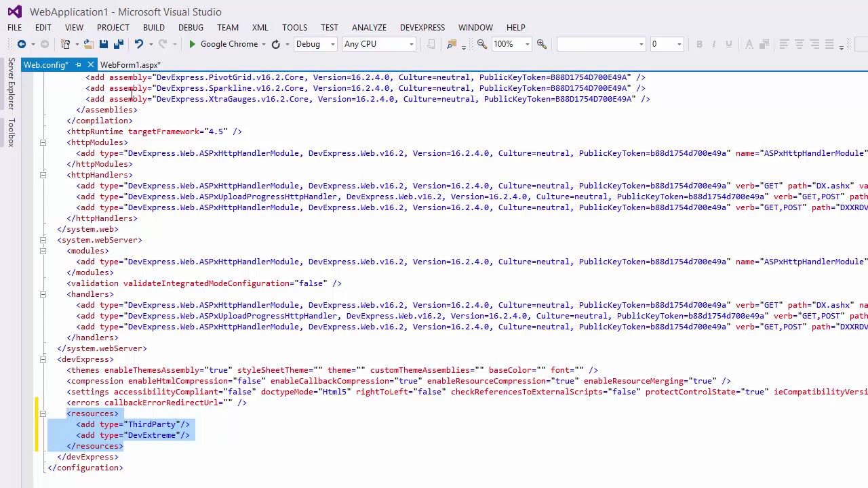The width and height of the screenshot is (868, 488).
Task: Switch to the WebForm1.aspx tab
Action: [130, 65]
